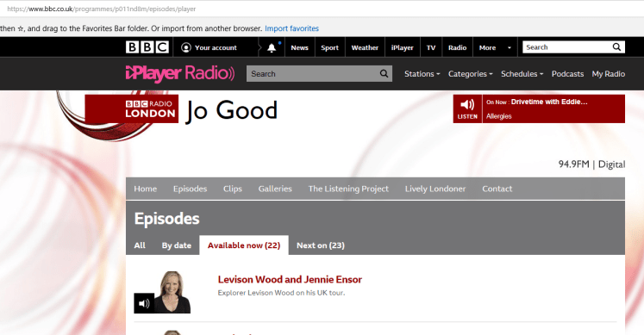Open the iPlayer Radio logo
Screen dimensions: 644x335
(180, 73)
